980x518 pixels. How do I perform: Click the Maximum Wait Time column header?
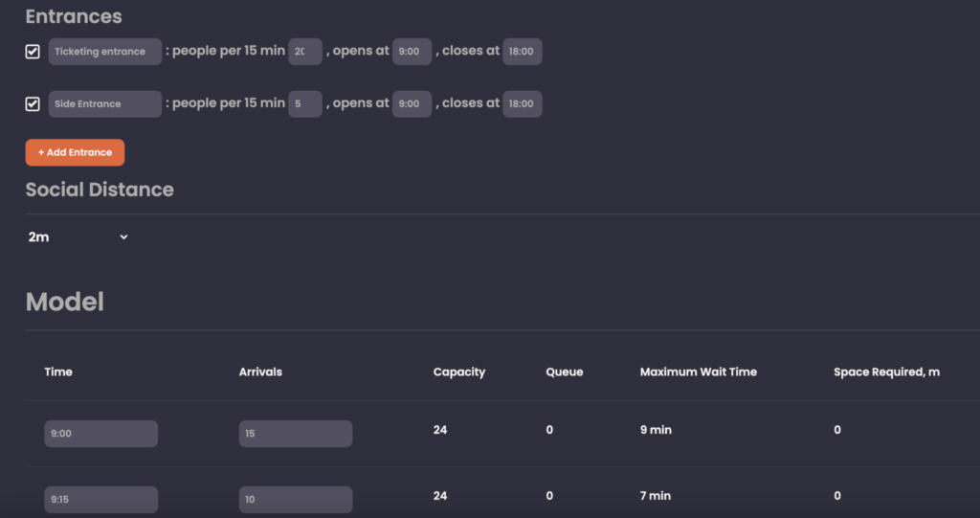click(698, 372)
